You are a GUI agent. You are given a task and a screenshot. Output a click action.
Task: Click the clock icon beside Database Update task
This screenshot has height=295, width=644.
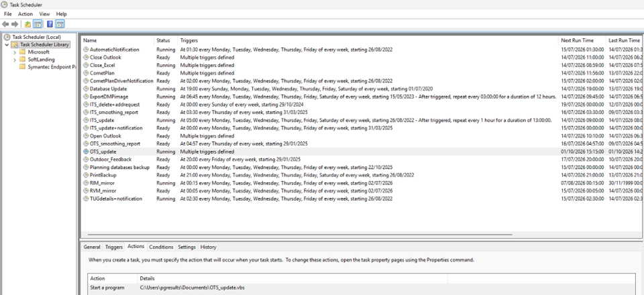pyautogui.click(x=86, y=88)
